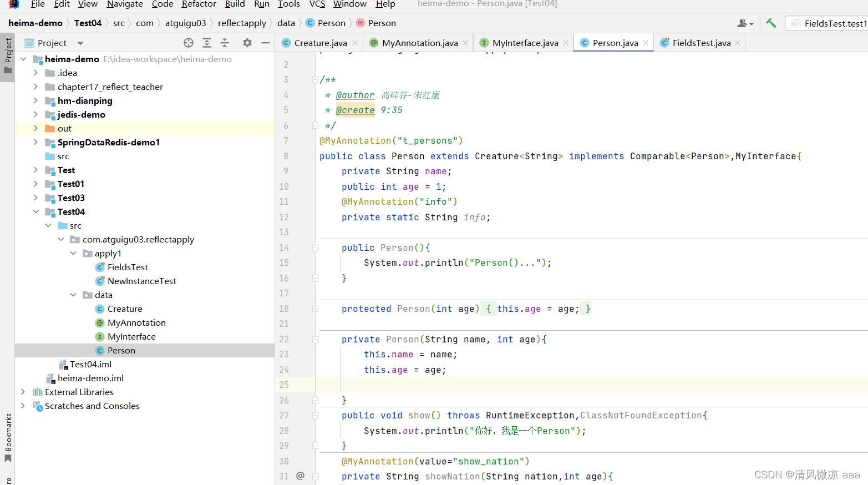Hide the Project tool window
This screenshot has width=868, height=485.
coord(266,43)
